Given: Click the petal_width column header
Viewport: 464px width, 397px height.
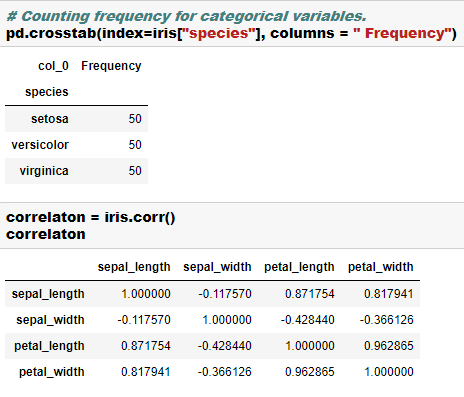Looking at the screenshot, I should tap(381, 267).
